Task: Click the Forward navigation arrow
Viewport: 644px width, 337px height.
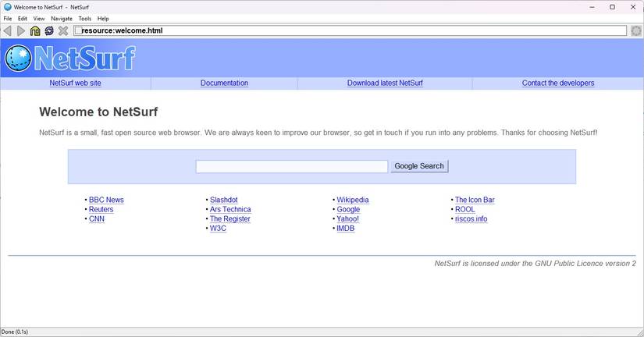Action: pyautogui.click(x=21, y=30)
